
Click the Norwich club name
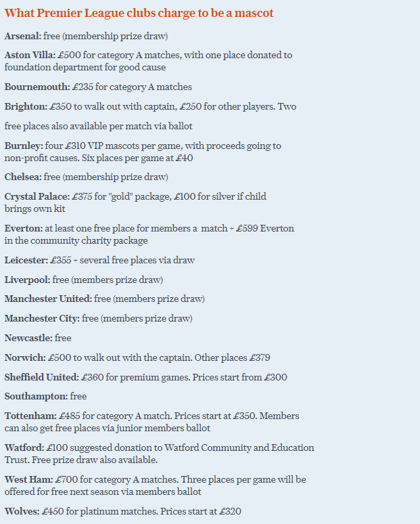25,358
